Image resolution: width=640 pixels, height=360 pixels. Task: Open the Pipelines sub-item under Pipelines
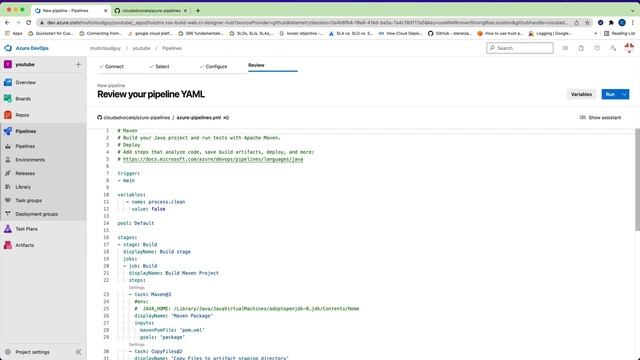pos(25,146)
